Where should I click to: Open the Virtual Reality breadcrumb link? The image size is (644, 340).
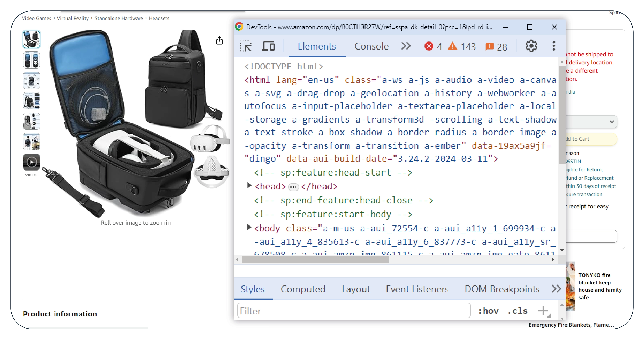click(73, 18)
